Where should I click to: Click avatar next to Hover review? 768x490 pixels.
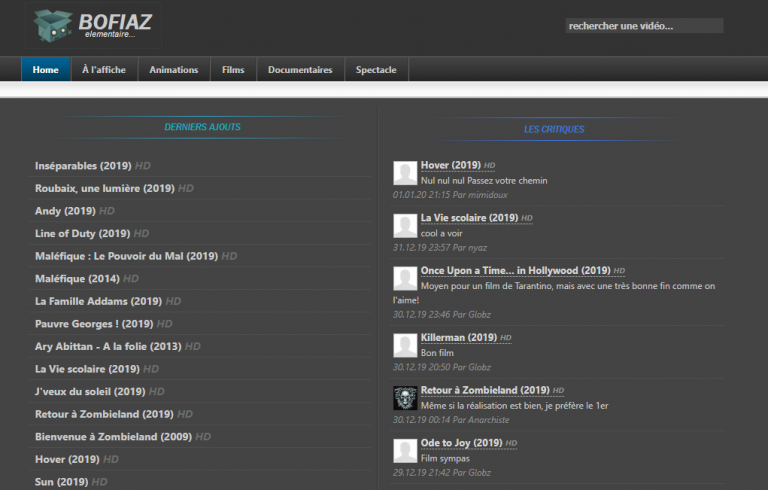(x=405, y=172)
